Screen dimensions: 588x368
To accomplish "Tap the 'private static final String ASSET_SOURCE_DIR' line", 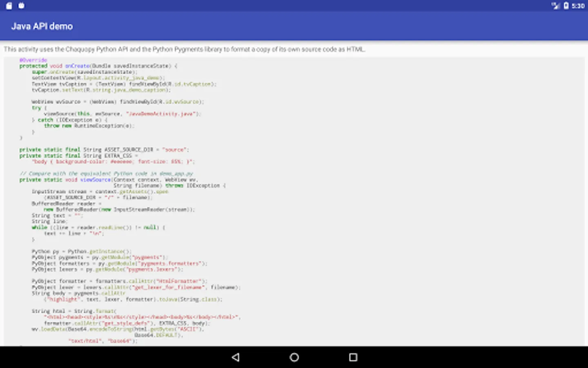I will pos(104,150).
